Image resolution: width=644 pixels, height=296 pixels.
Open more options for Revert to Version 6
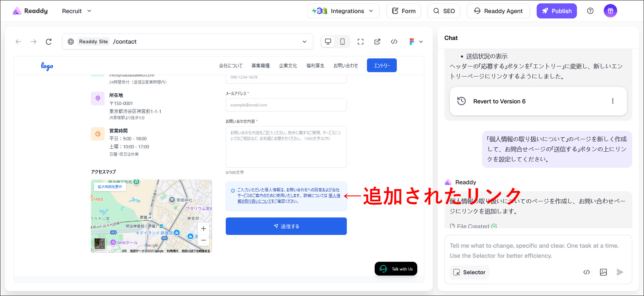tap(612, 101)
